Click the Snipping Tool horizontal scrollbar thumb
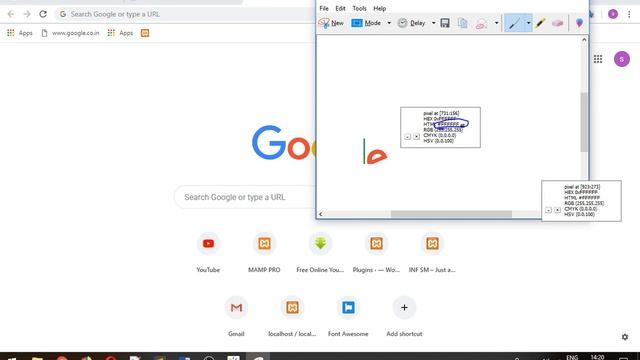640x360 pixels. pos(451,214)
